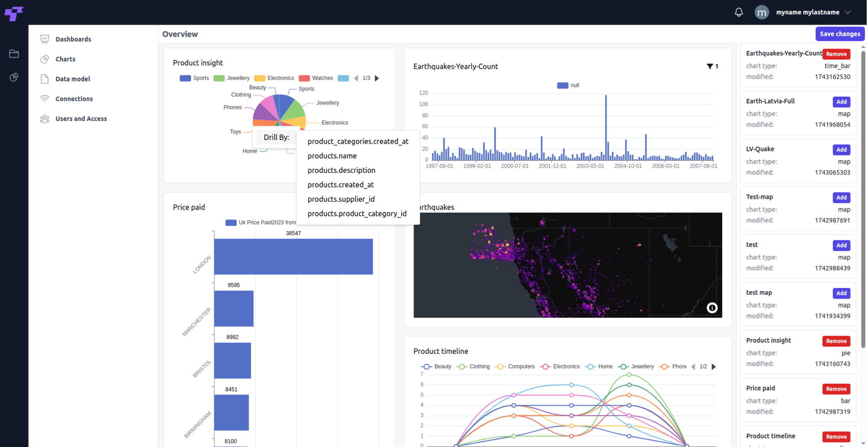Screen dimensions: 868x447
Task: Click the Data model document icon
Action: [x=45, y=79]
